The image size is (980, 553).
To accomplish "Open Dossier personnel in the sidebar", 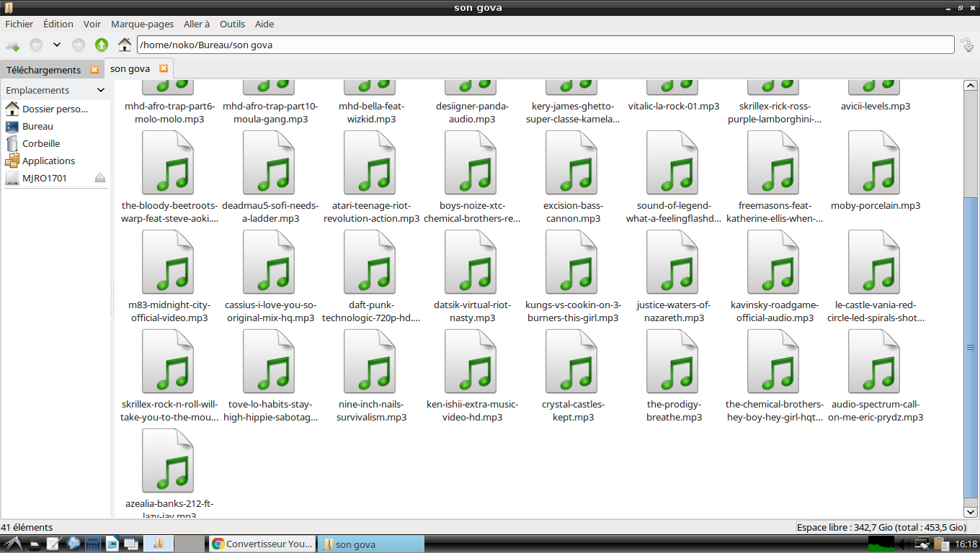I will tap(55, 109).
